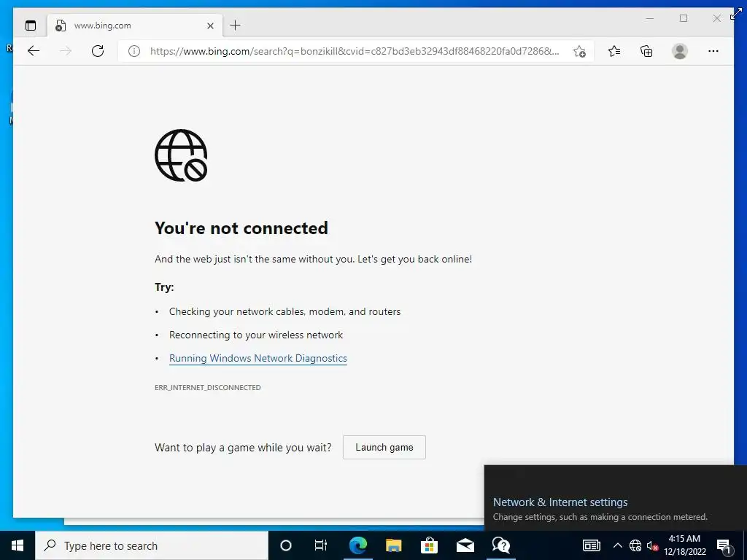The image size is (747, 560).
Task: Show hidden system tray icons
Action: click(617, 545)
